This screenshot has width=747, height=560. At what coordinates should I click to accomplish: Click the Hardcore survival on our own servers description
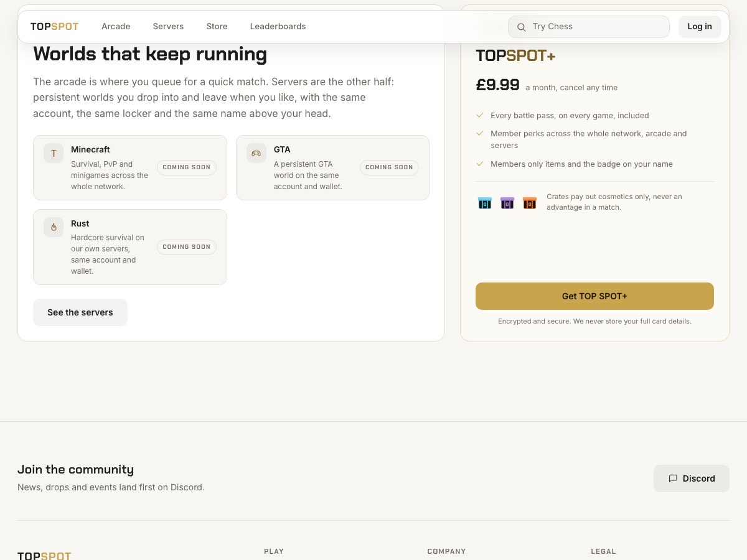108,254
